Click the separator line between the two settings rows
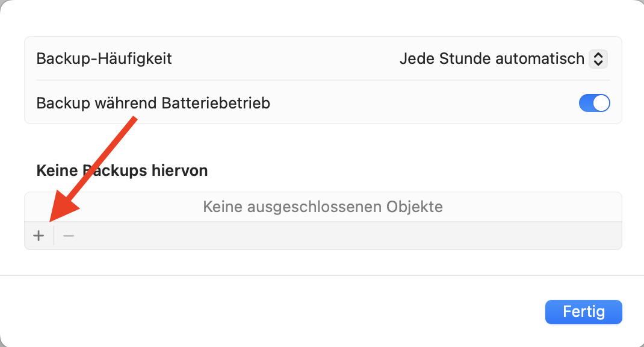 323,80
